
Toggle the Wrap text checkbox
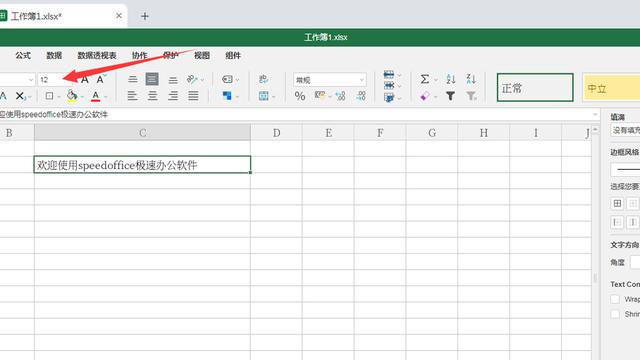(x=615, y=299)
